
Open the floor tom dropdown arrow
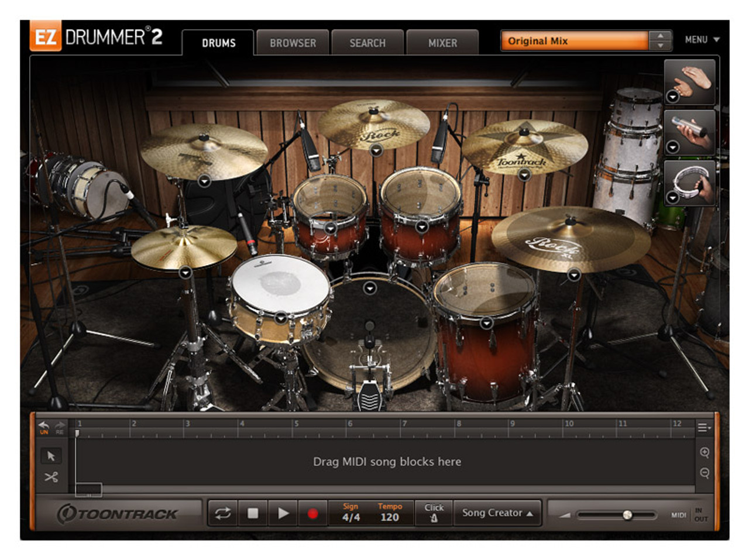click(x=486, y=322)
